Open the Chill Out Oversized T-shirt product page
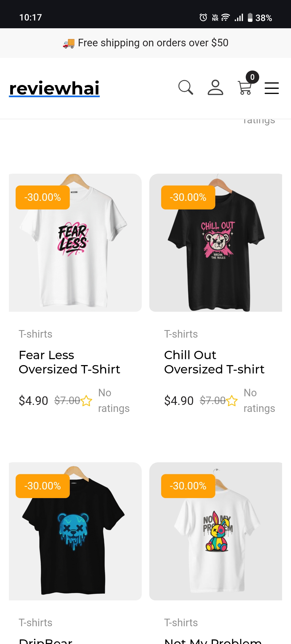This screenshot has width=291, height=644. 214,362
